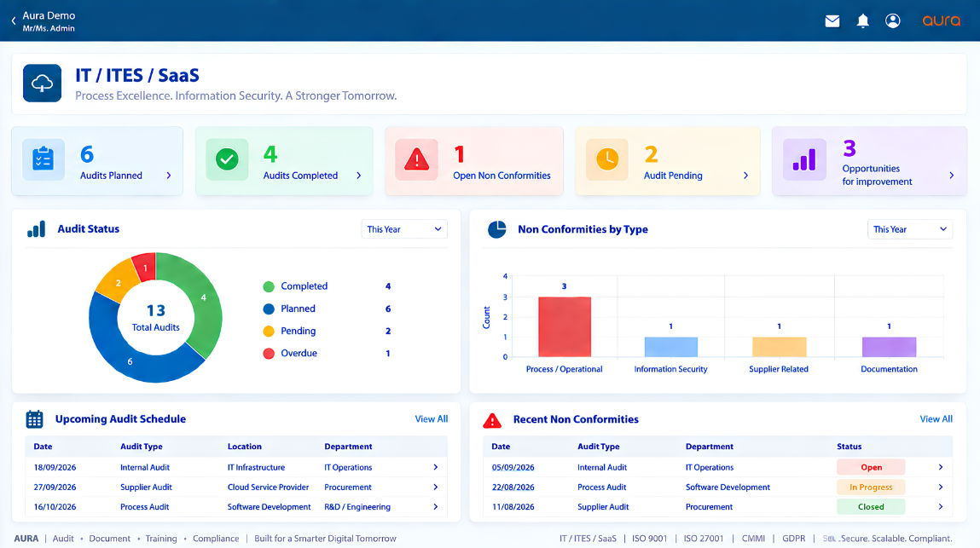This screenshot has height=548, width=980.
Task: Click the 13 Total Audits donut center
Action: pyautogui.click(x=155, y=317)
